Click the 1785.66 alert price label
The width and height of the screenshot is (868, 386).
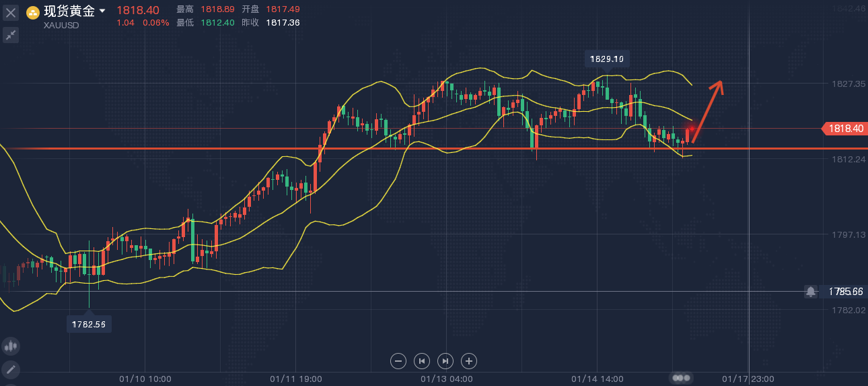pos(846,292)
